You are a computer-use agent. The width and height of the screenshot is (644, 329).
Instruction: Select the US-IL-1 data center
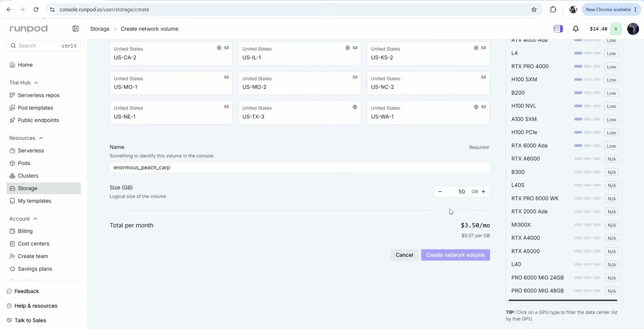tap(300, 53)
